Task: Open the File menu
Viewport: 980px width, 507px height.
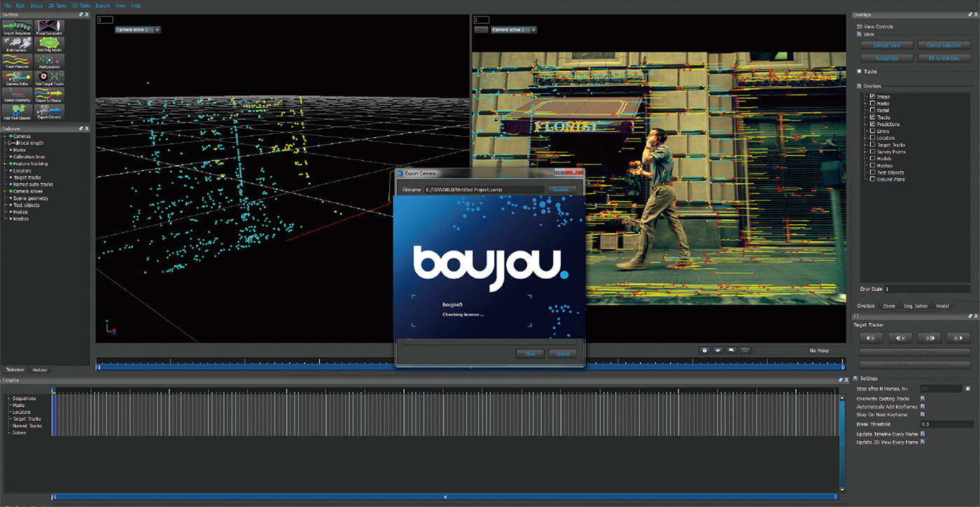Action: tap(7, 5)
